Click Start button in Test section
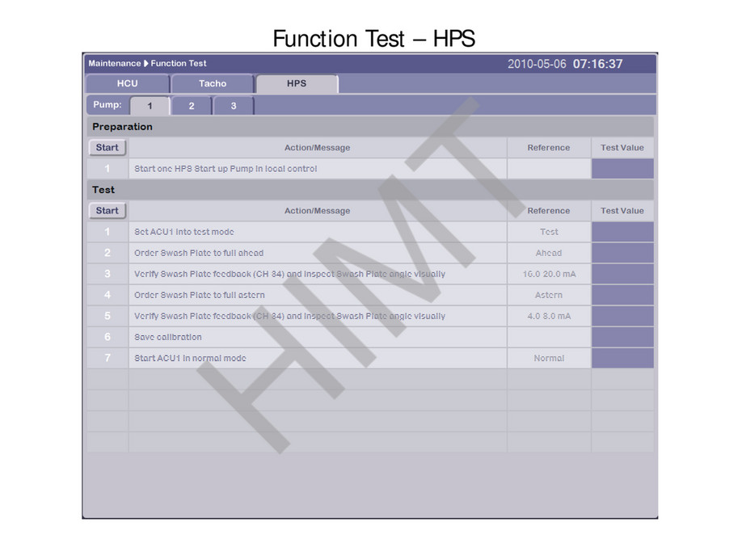 pos(107,211)
